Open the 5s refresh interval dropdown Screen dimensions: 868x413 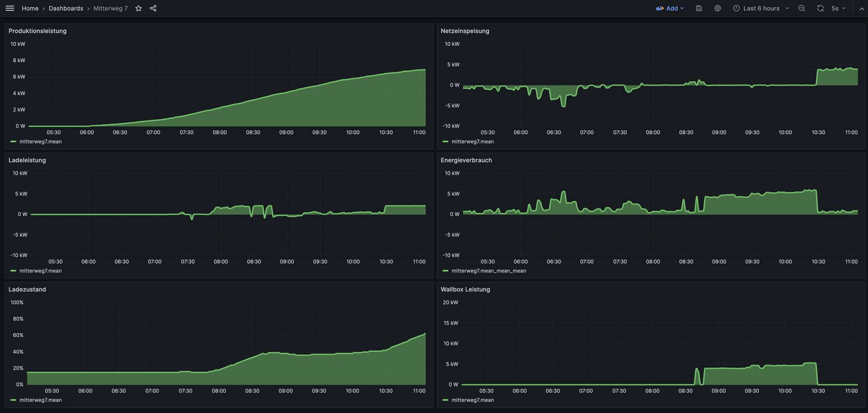pyautogui.click(x=838, y=8)
